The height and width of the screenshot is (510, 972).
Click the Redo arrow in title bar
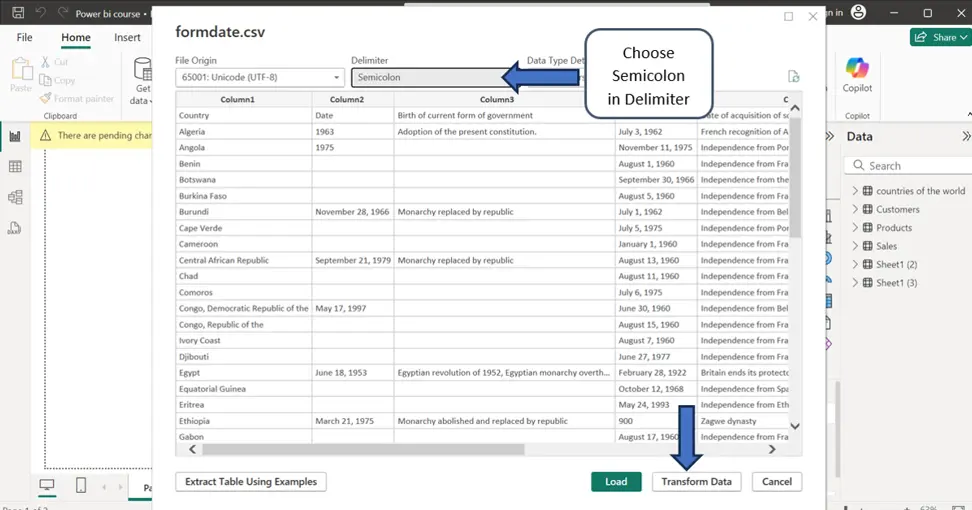[x=63, y=12]
